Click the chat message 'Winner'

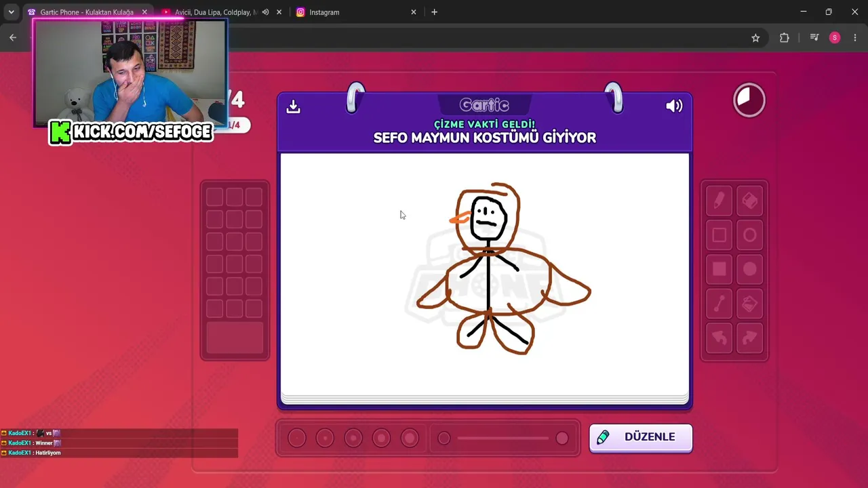coord(44,443)
